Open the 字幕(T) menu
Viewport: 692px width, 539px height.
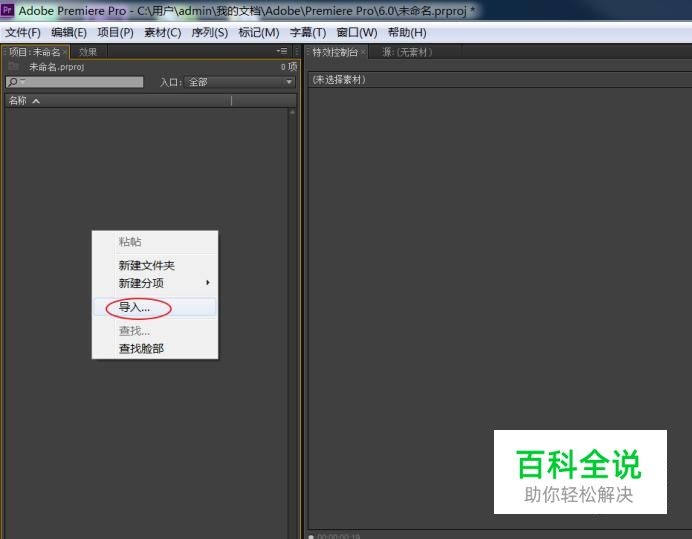[308, 33]
